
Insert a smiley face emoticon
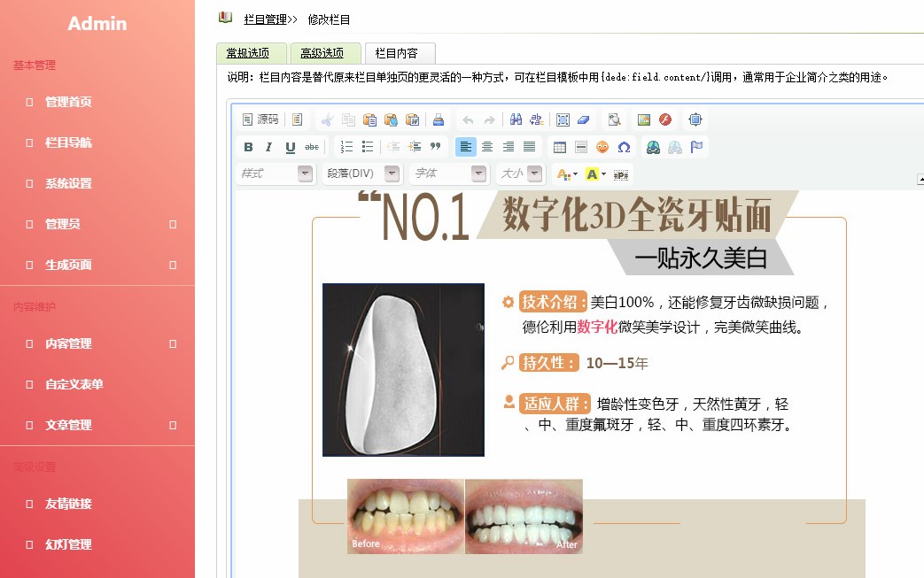[x=602, y=147]
